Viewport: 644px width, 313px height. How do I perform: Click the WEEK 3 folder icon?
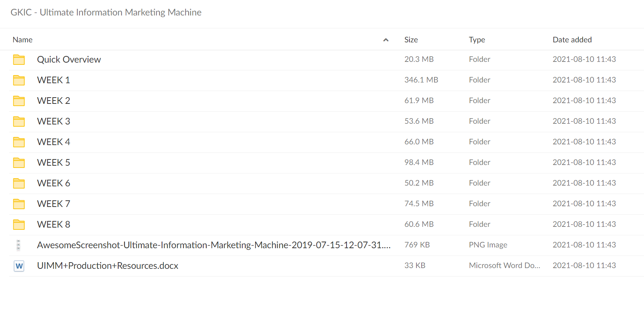coord(19,122)
